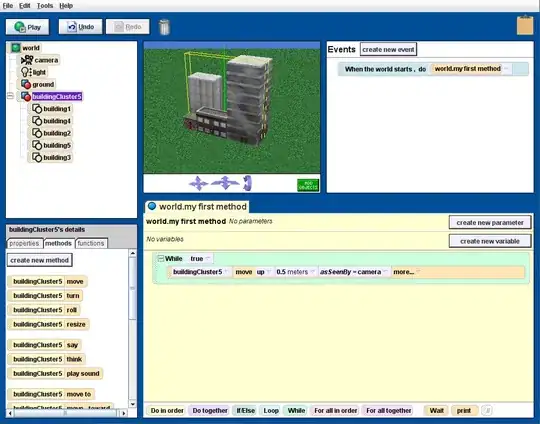Click the Redo button
The image size is (540, 424).
point(128,27)
